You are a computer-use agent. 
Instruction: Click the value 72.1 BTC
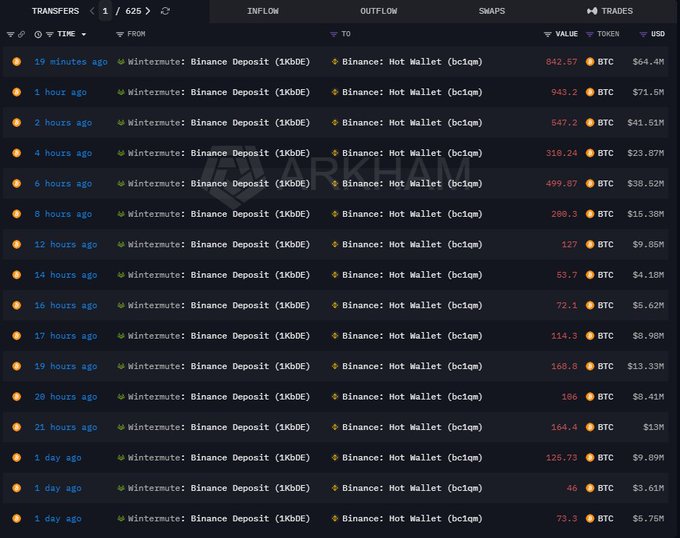pyautogui.click(x=567, y=305)
